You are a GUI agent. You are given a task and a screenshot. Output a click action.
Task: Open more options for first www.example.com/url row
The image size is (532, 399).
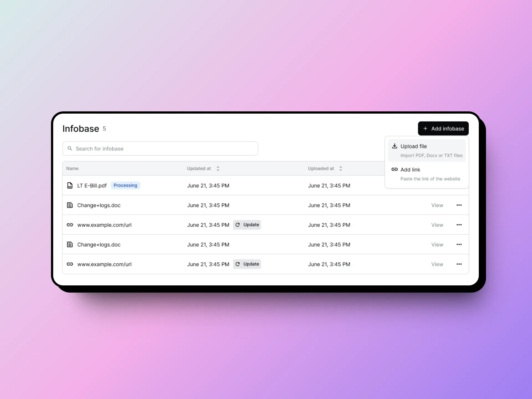459,225
